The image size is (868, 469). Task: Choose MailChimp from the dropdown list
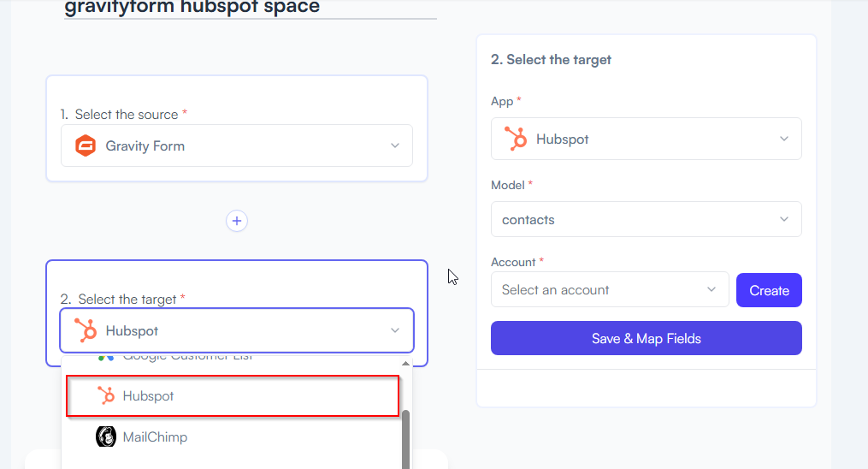pos(233,436)
